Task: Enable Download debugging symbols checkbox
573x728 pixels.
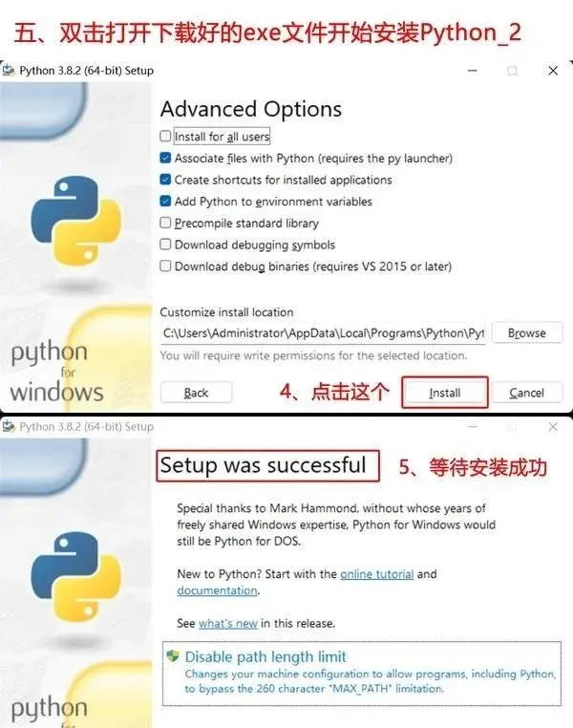Action: pyautogui.click(x=165, y=245)
